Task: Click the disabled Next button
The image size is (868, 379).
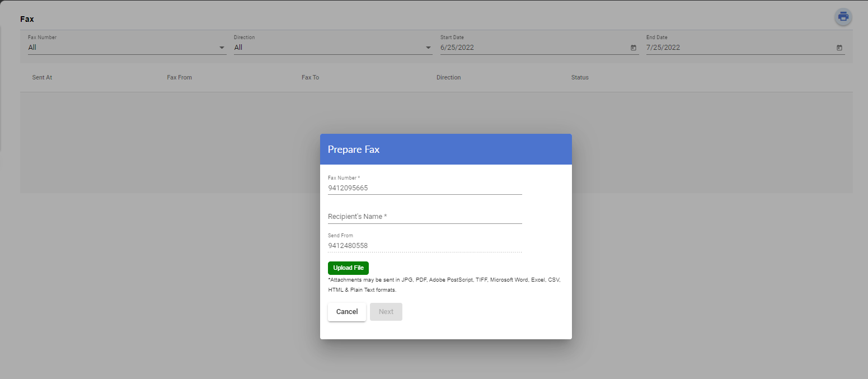Action: 386,312
